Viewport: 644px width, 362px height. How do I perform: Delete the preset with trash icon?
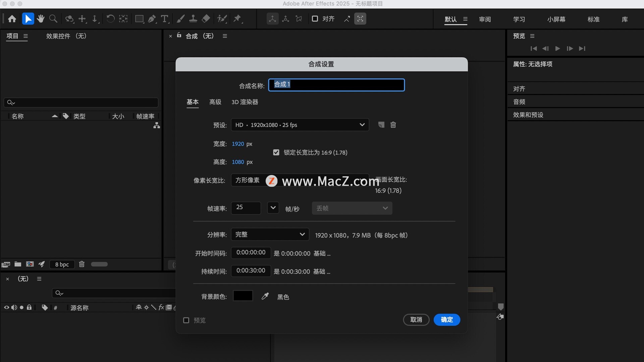[393, 125]
